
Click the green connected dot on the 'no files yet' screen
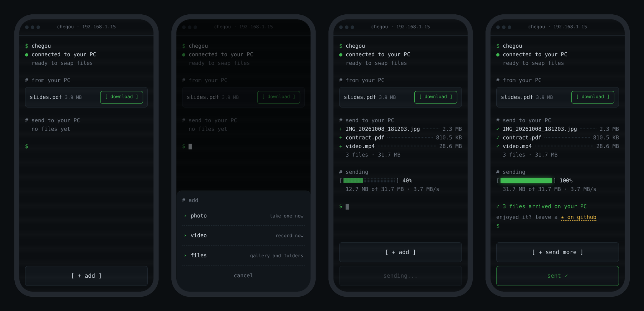(26, 55)
